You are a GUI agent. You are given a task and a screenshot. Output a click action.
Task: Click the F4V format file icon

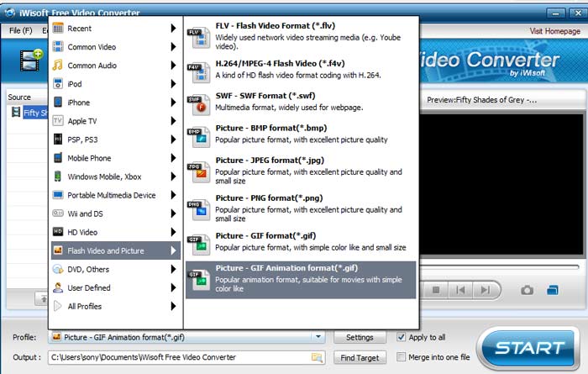(x=198, y=72)
